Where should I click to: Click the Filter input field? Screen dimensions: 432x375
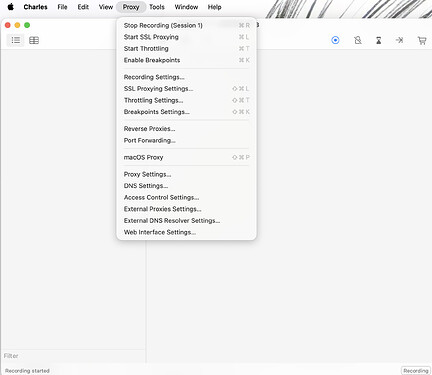coord(73,356)
